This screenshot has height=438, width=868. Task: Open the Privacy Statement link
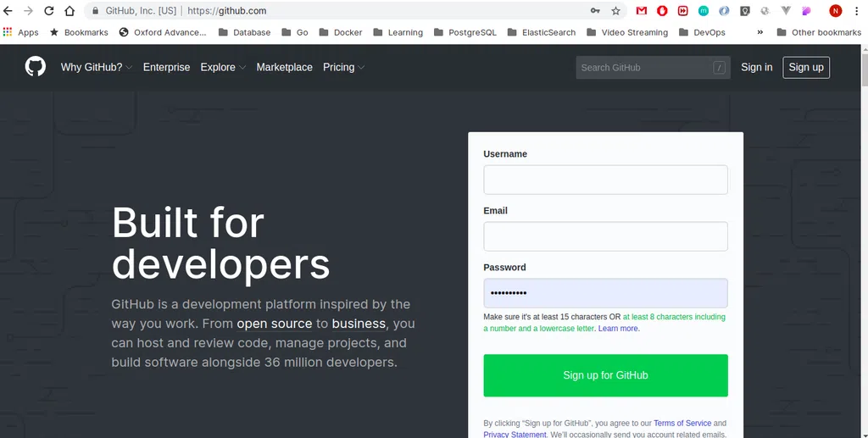click(x=515, y=434)
